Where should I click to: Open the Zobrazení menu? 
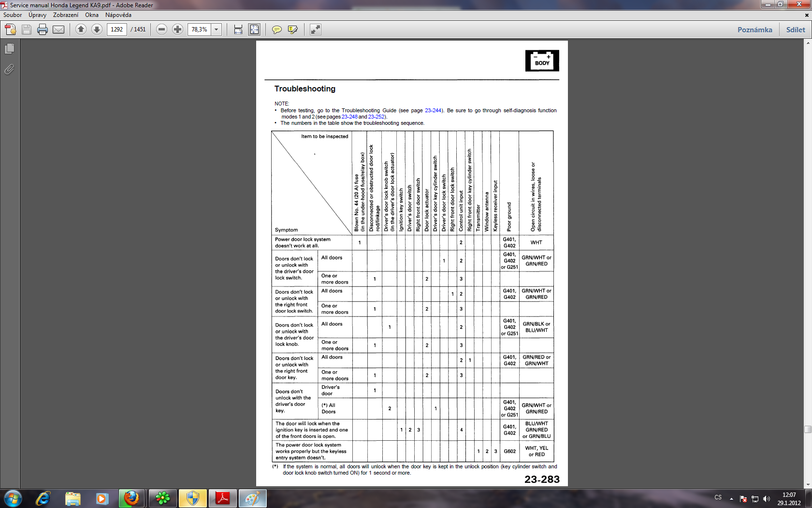[x=66, y=15]
